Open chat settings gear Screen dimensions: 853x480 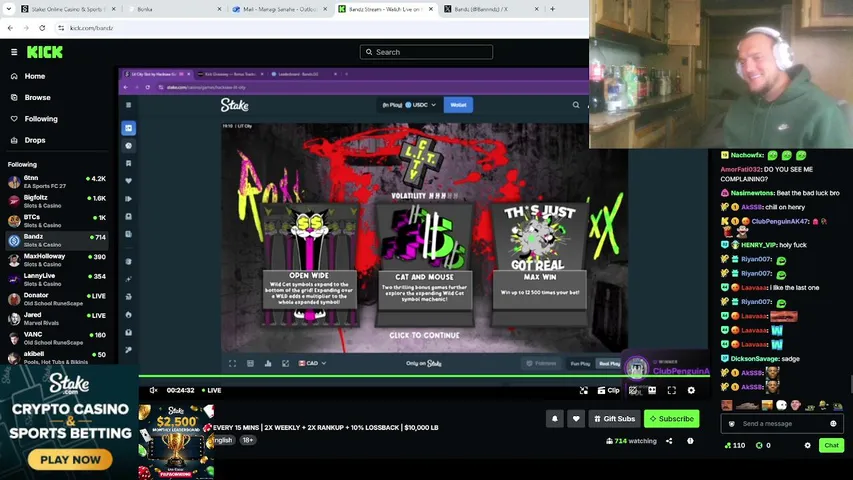pos(807,445)
